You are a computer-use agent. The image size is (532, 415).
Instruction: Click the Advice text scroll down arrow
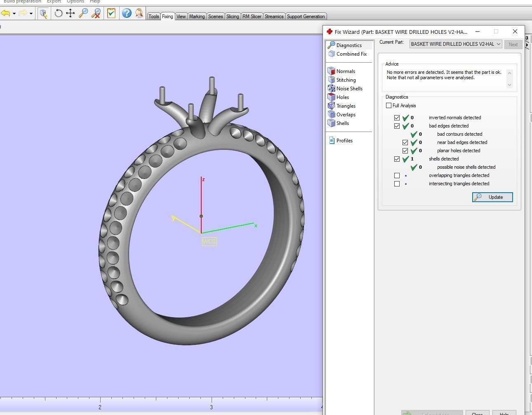pos(510,85)
